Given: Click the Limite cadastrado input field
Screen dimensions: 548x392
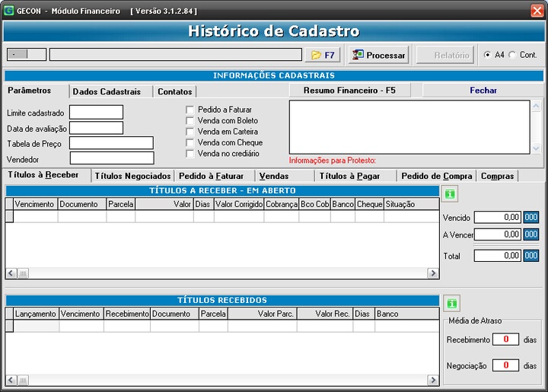Looking at the screenshot, I should (96, 112).
